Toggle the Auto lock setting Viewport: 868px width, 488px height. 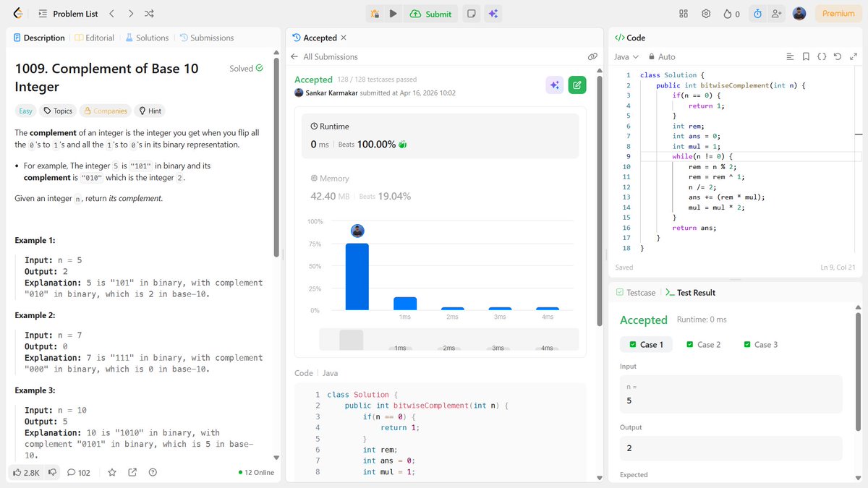pyautogui.click(x=662, y=56)
